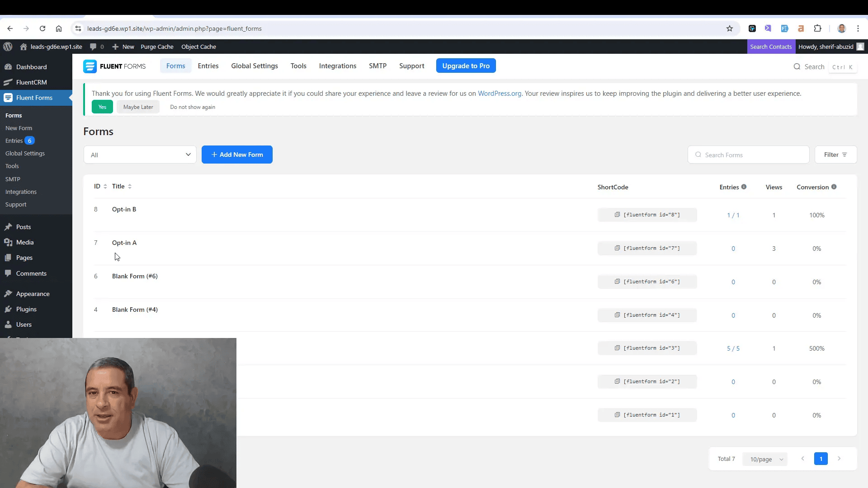The height and width of the screenshot is (488, 868).
Task: Click the Do not show again option
Action: tap(193, 107)
